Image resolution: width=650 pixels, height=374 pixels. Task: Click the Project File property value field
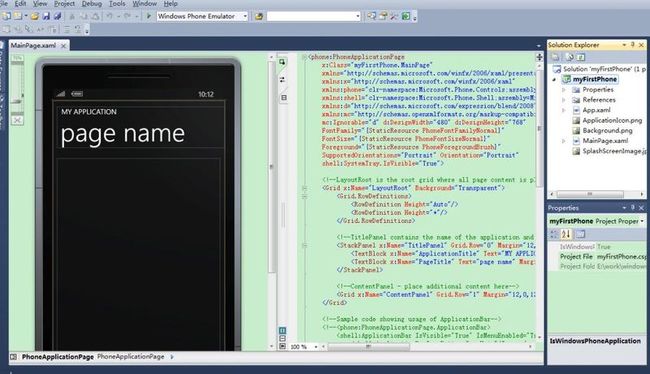(621, 257)
